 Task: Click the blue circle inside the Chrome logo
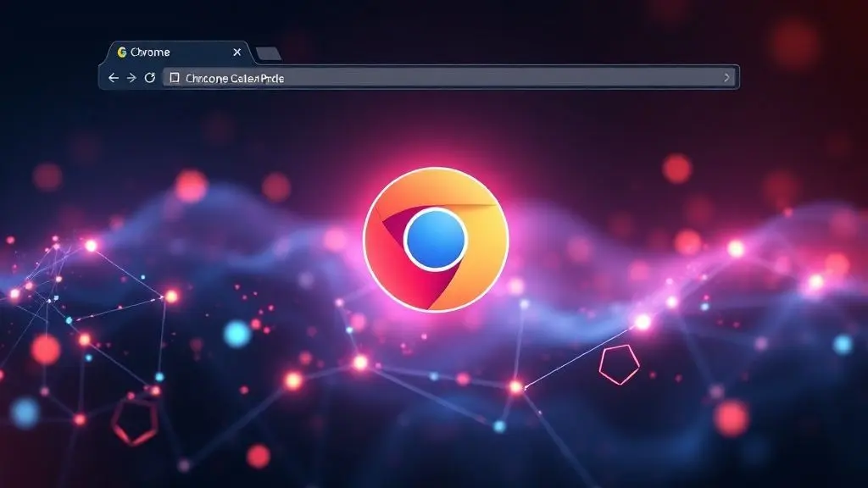point(436,239)
